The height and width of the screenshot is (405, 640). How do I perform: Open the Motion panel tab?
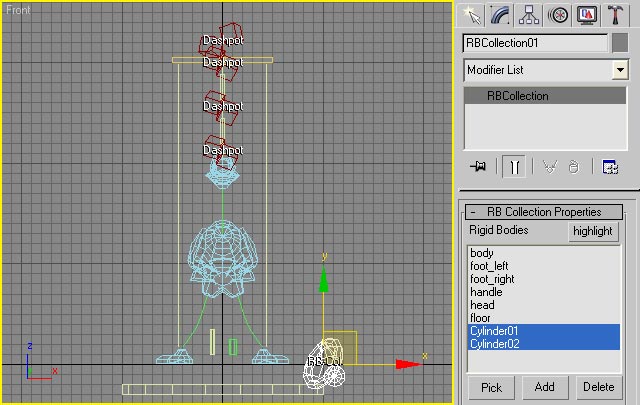coord(559,15)
